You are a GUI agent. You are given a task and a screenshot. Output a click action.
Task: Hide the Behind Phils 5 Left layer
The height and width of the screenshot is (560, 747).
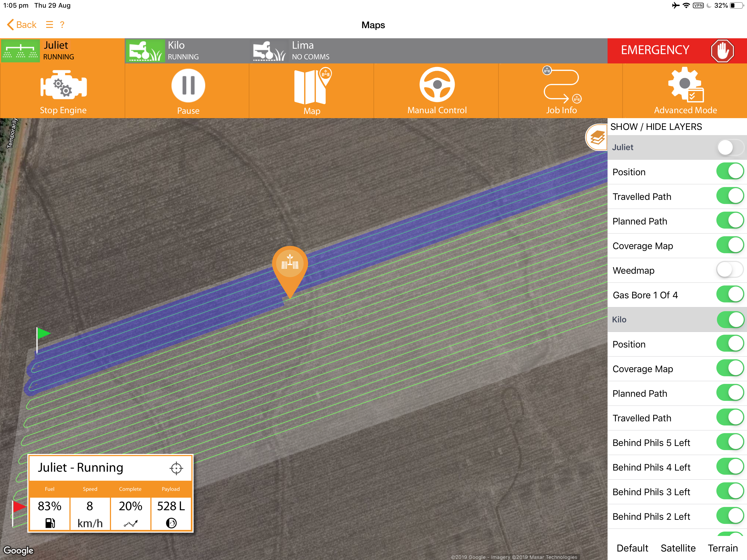click(730, 442)
